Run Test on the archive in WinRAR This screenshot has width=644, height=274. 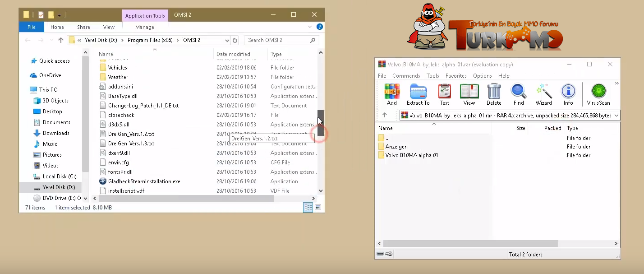(x=444, y=95)
